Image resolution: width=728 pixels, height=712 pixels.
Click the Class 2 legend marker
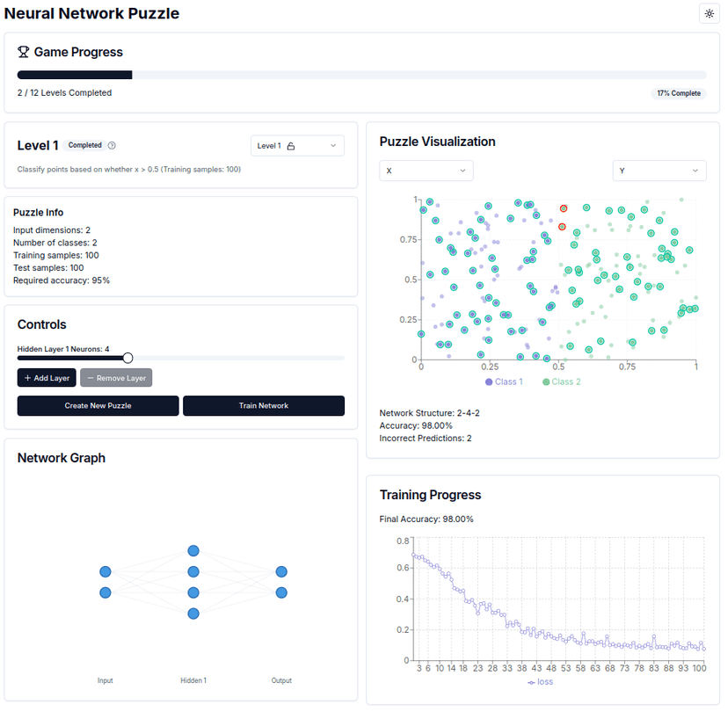pyautogui.click(x=546, y=382)
